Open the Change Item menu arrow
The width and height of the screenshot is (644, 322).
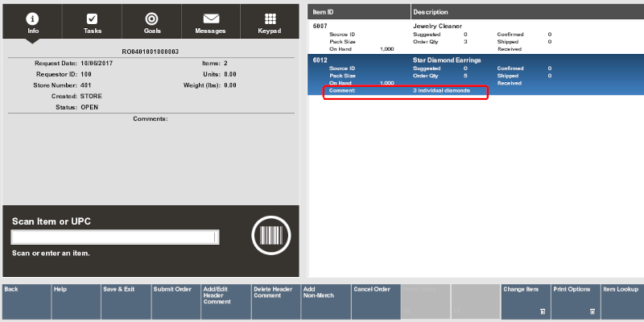pos(543,312)
